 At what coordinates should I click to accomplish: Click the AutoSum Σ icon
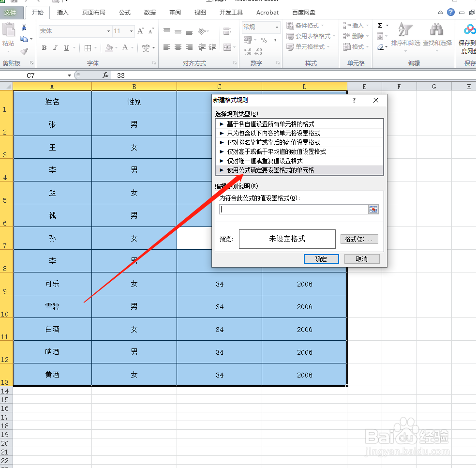point(380,25)
